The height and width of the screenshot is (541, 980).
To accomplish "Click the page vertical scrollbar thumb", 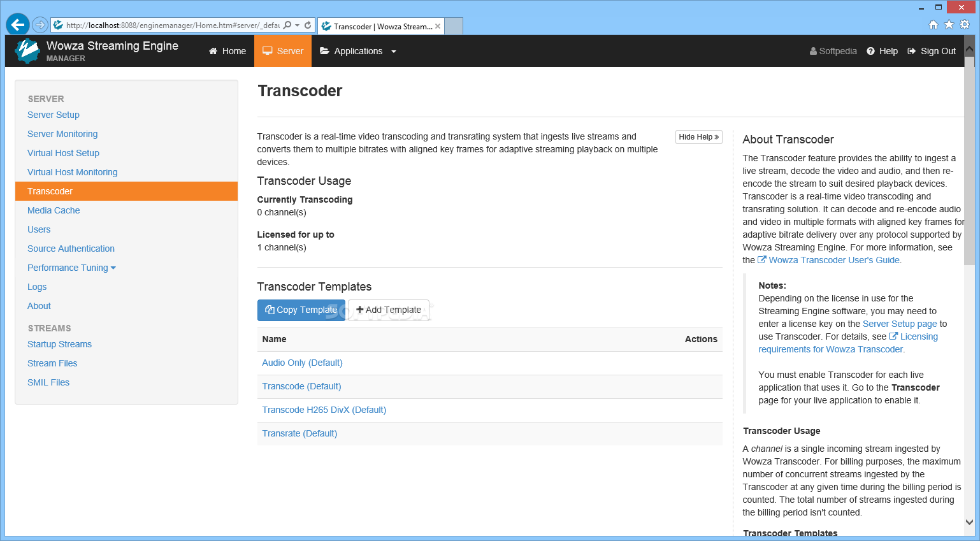I will [x=969, y=159].
